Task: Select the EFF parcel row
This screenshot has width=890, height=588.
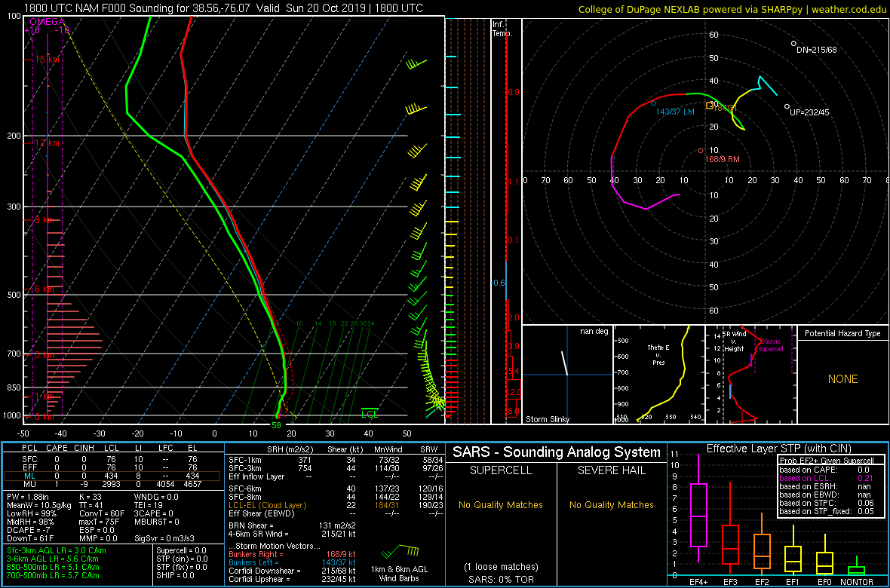Action: coord(112,467)
